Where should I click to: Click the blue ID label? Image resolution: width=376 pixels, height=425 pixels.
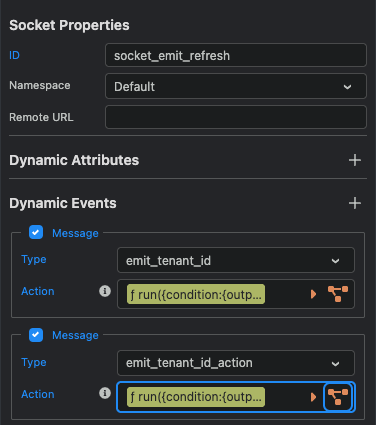coord(14,55)
